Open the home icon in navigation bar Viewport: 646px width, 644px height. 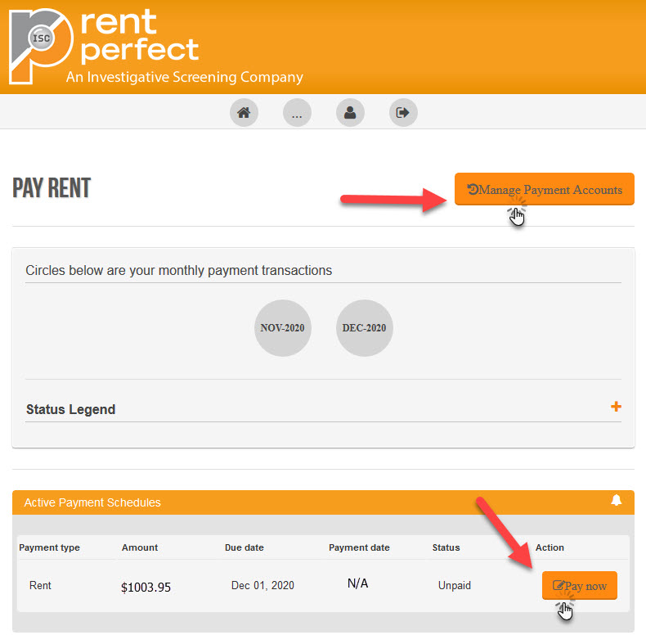coord(244,113)
